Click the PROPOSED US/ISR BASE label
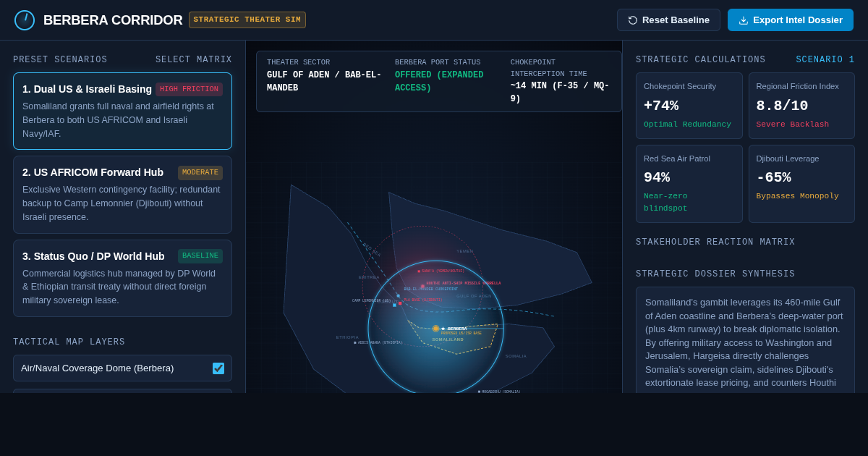868x456 pixels. pos(461,334)
